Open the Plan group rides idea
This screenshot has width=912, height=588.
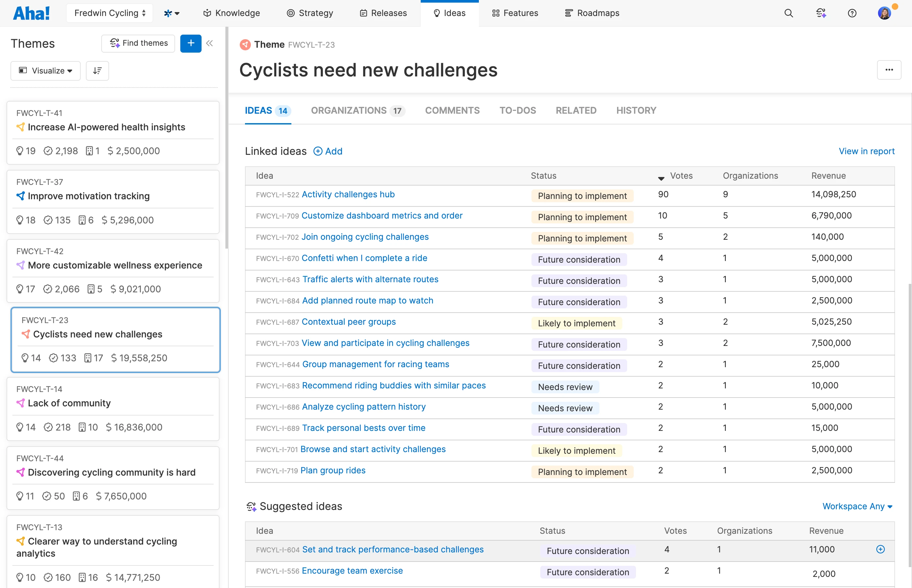(333, 470)
